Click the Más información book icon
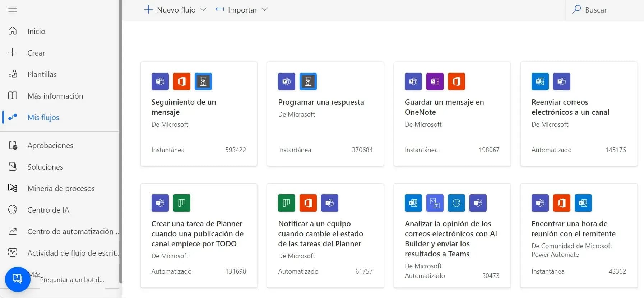Viewport: 644px width, 298px height. (x=13, y=95)
